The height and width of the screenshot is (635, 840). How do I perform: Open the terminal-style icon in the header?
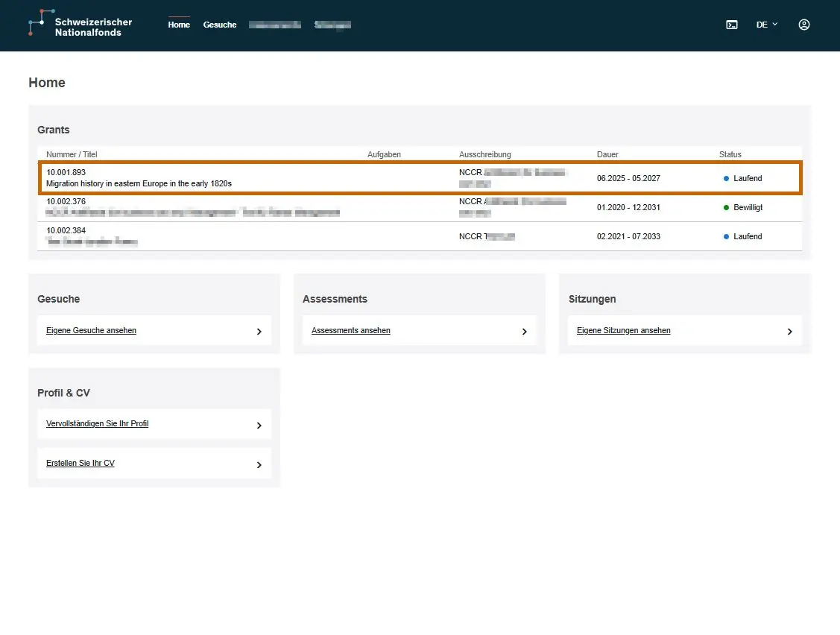click(x=732, y=25)
